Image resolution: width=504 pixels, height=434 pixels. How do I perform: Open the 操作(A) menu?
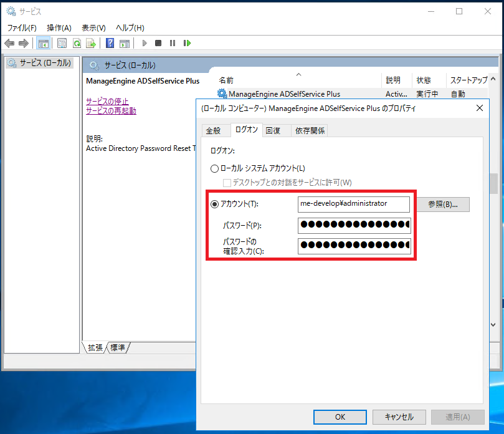(x=59, y=28)
